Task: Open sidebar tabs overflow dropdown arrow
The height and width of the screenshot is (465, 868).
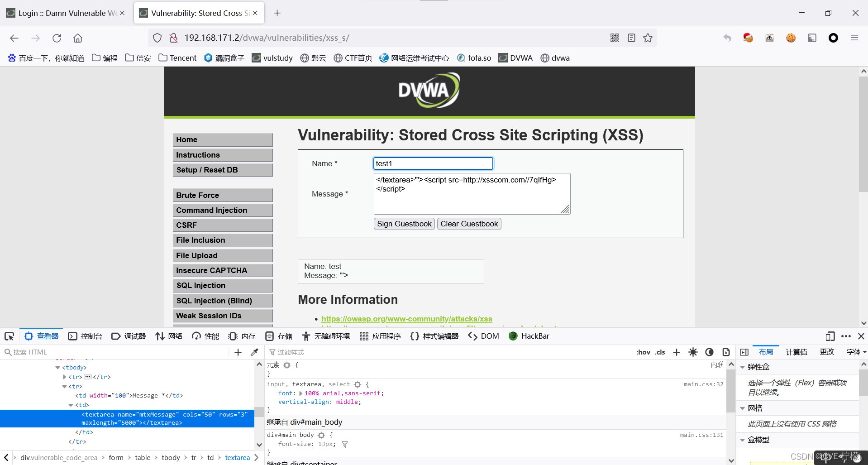Action: (864, 352)
